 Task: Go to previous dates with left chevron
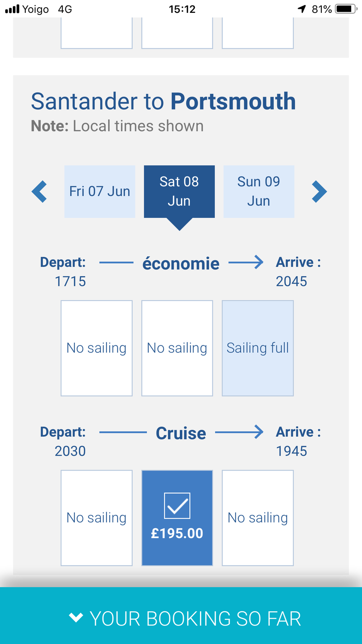click(39, 192)
